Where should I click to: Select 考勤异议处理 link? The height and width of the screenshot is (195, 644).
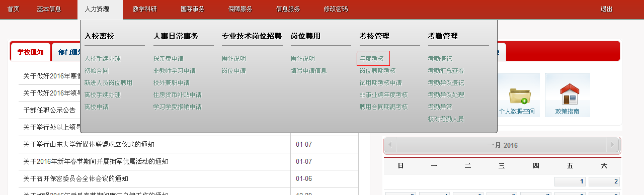click(x=446, y=95)
